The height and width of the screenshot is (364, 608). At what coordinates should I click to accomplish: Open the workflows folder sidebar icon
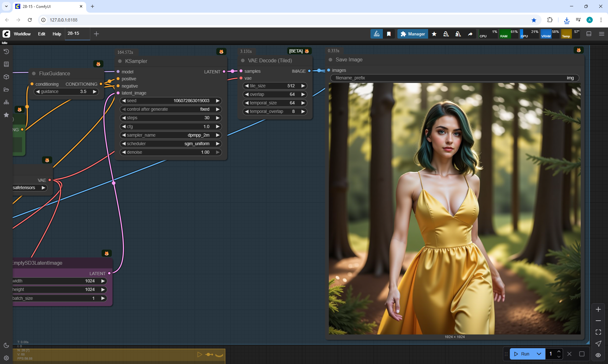(x=6, y=89)
